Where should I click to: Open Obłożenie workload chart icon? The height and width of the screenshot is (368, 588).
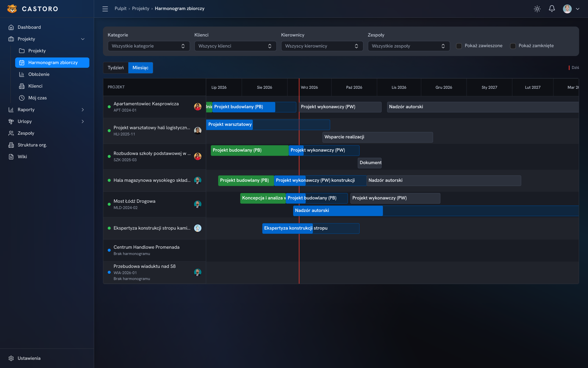coord(22,74)
